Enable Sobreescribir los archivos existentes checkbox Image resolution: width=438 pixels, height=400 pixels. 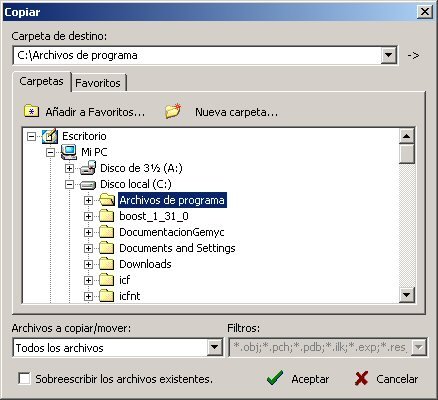[24, 379]
